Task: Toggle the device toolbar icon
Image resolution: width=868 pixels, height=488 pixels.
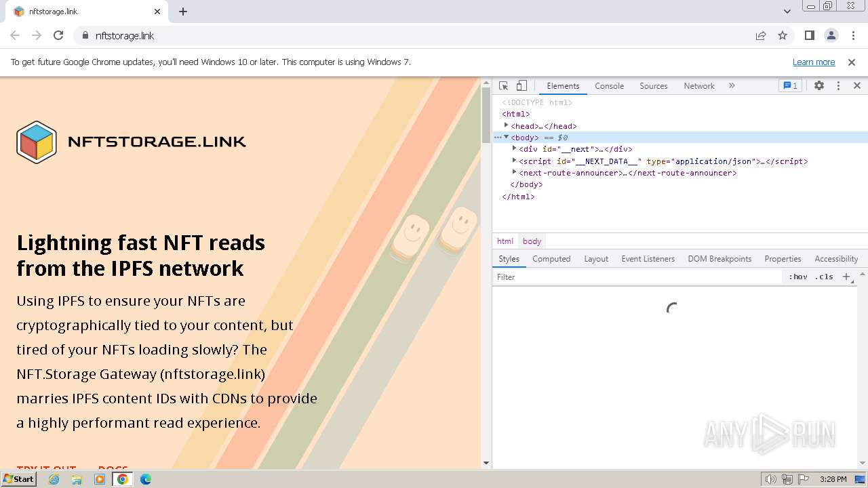Action: 521,85
